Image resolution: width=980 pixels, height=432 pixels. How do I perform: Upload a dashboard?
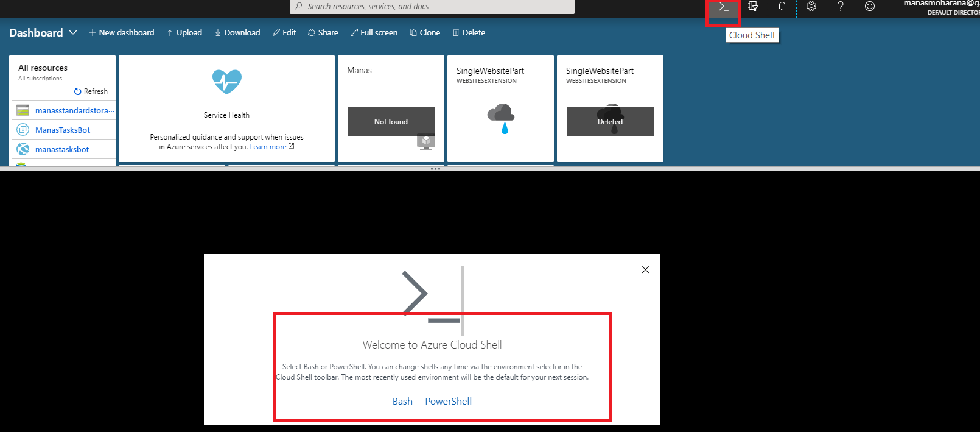click(184, 32)
